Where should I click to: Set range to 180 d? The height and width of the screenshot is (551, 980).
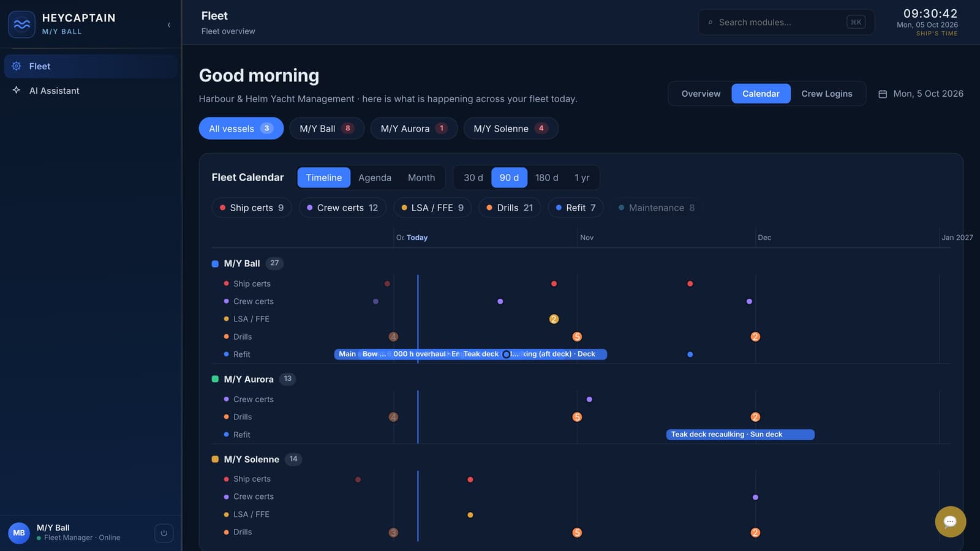[546, 178]
